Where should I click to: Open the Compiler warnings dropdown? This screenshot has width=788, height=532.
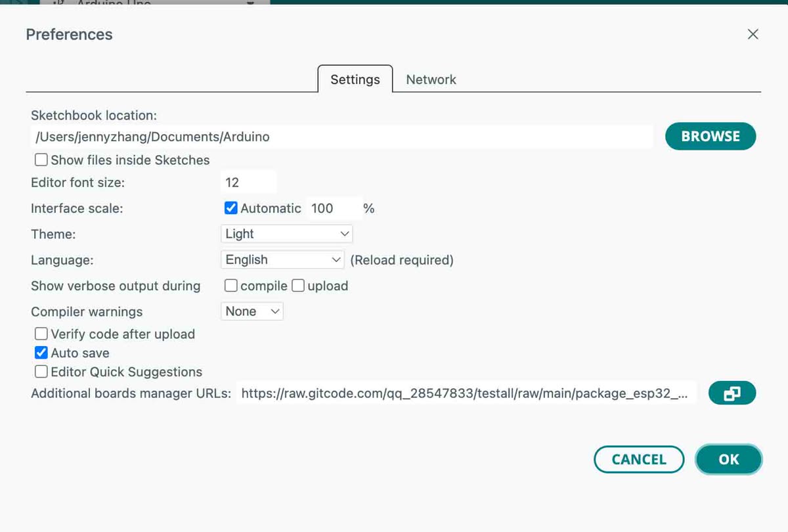[252, 311]
